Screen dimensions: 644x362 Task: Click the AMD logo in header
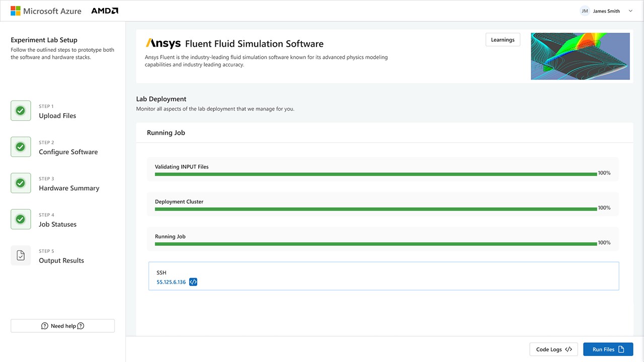click(105, 11)
